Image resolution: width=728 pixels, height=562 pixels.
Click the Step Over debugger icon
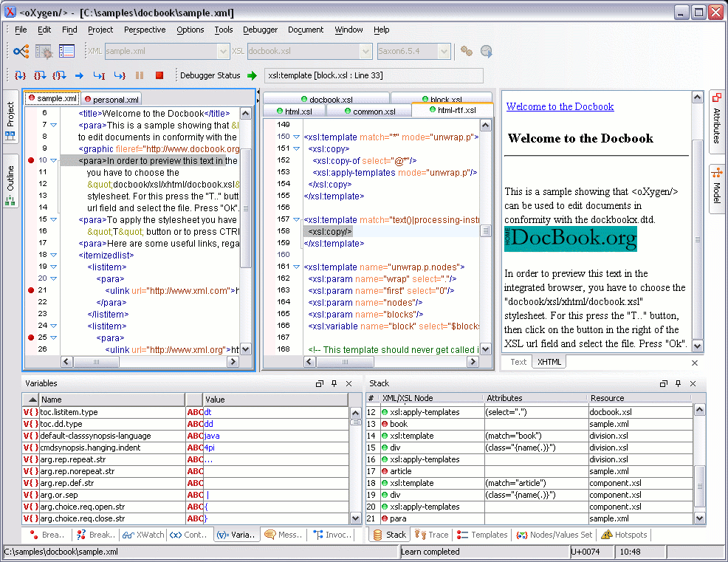click(x=40, y=75)
